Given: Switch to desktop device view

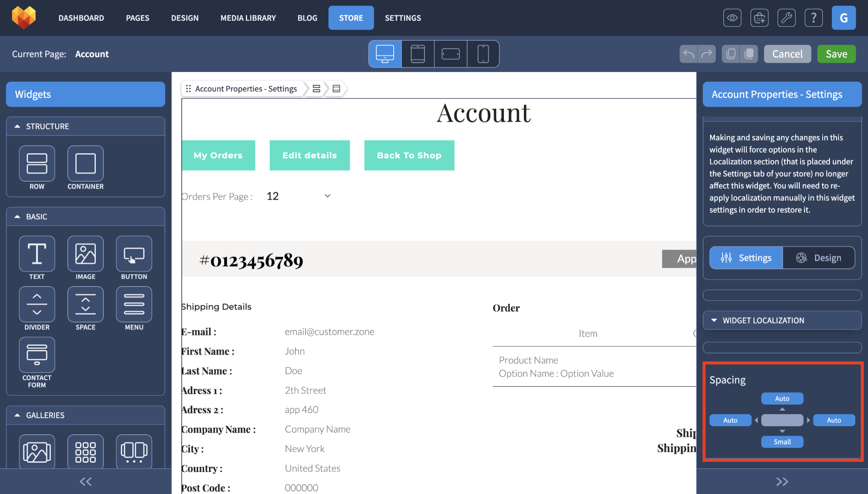Looking at the screenshot, I should pos(385,54).
